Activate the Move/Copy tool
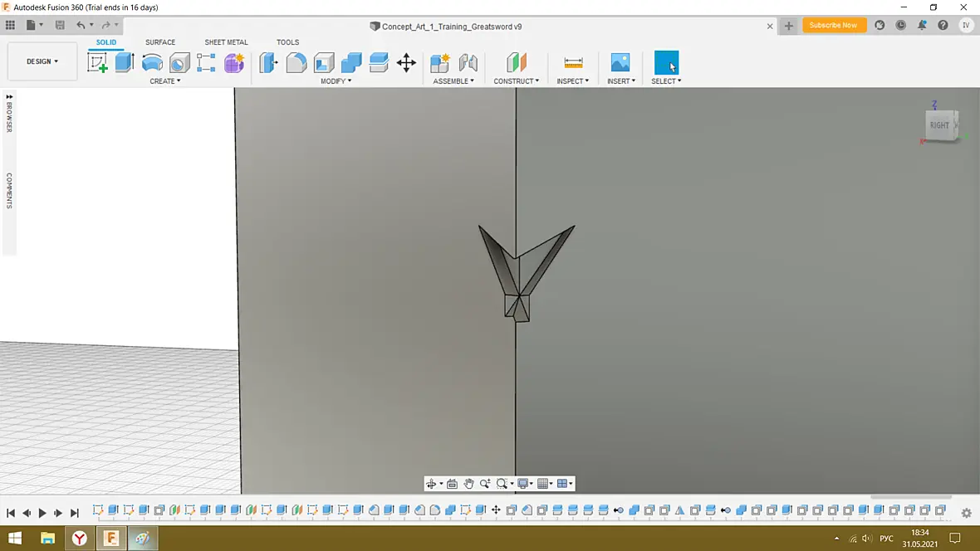 (x=406, y=62)
